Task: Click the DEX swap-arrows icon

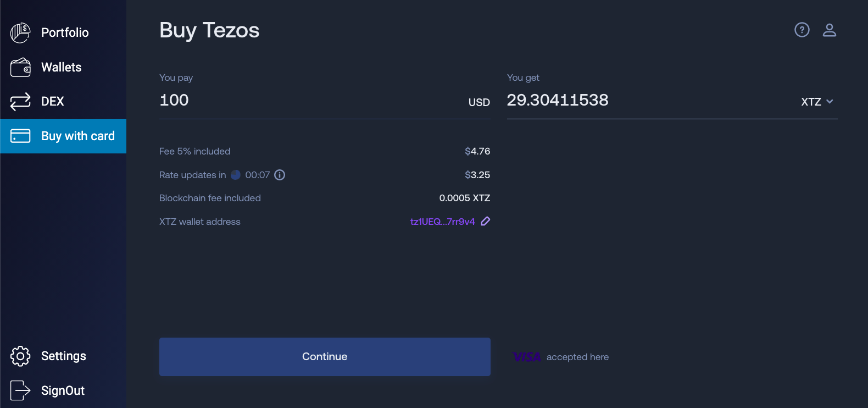Action: coord(20,101)
